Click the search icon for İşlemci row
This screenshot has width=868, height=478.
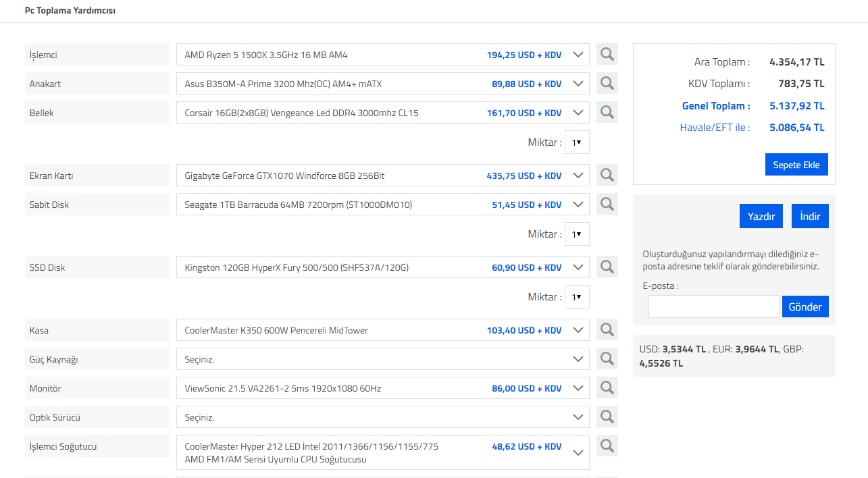coord(607,54)
